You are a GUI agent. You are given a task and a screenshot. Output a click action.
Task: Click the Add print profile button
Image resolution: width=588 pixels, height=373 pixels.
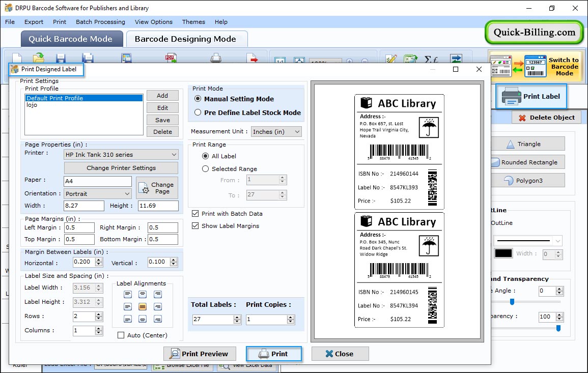(x=162, y=96)
